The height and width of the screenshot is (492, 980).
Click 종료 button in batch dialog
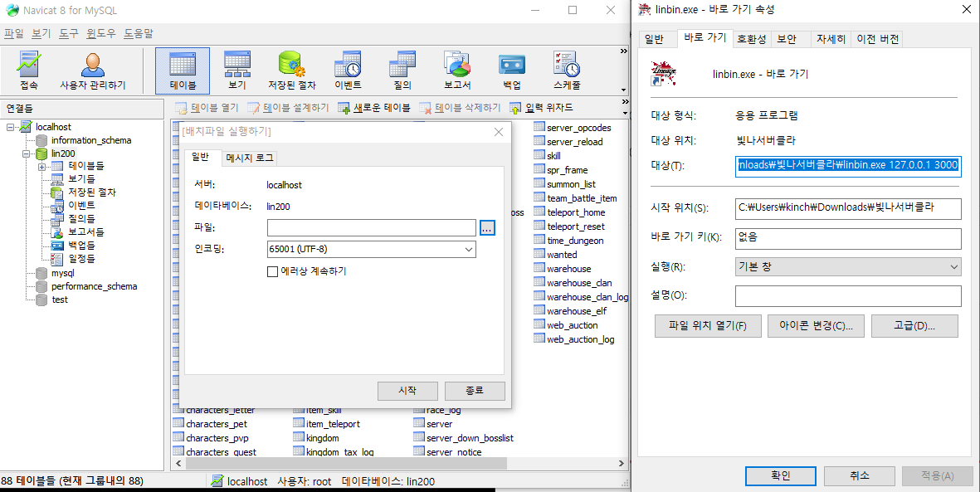[475, 391]
